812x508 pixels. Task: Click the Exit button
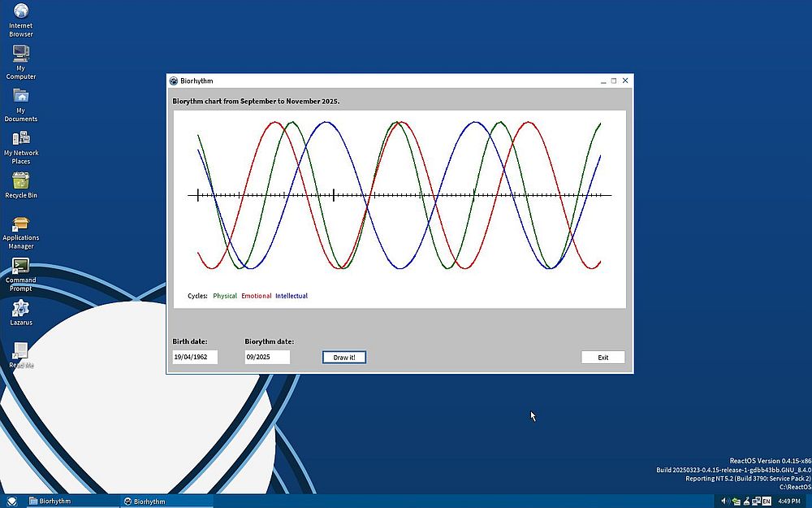point(603,358)
